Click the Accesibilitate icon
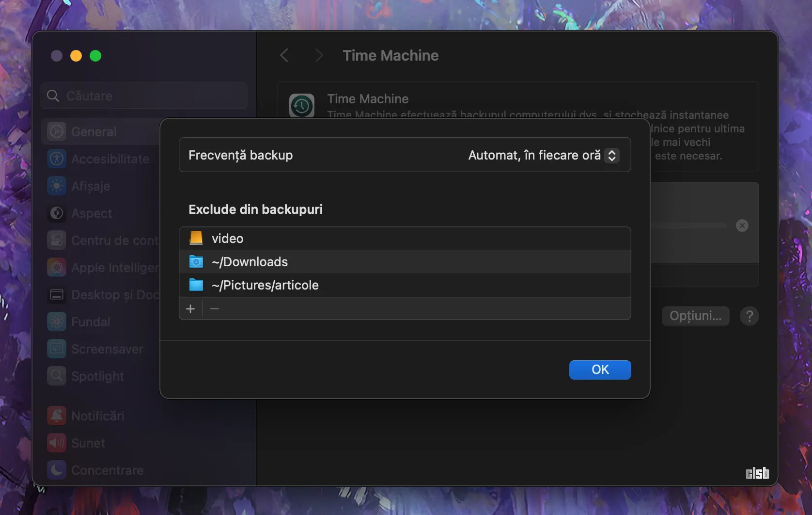812x515 pixels. [x=57, y=159]
